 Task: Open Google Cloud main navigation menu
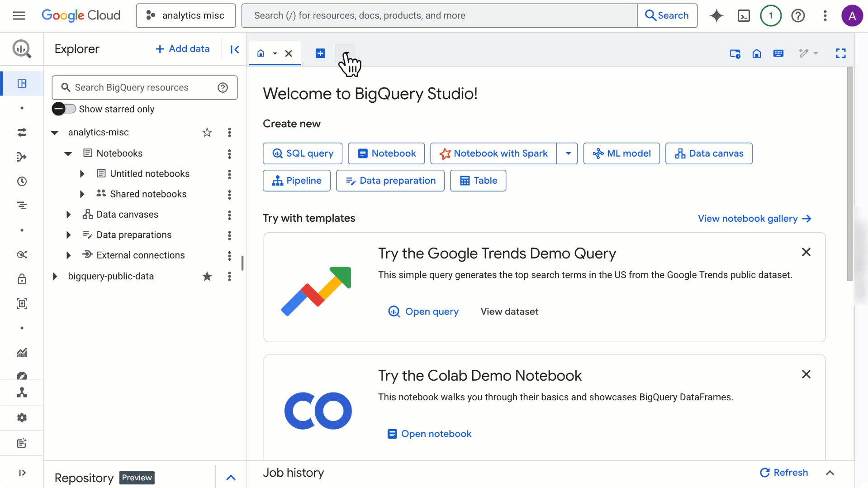(19, 16)
